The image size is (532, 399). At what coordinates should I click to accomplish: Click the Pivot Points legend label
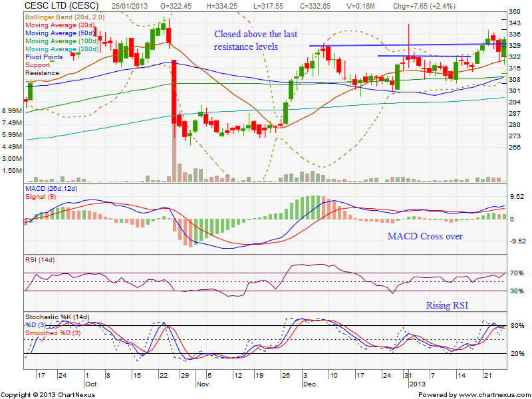point(44,57)
